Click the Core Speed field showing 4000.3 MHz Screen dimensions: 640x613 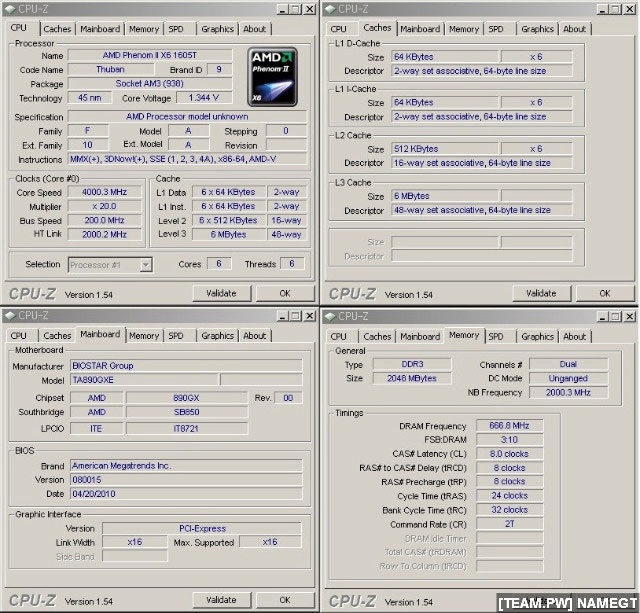pyautogui.click(x=105, y=191)
